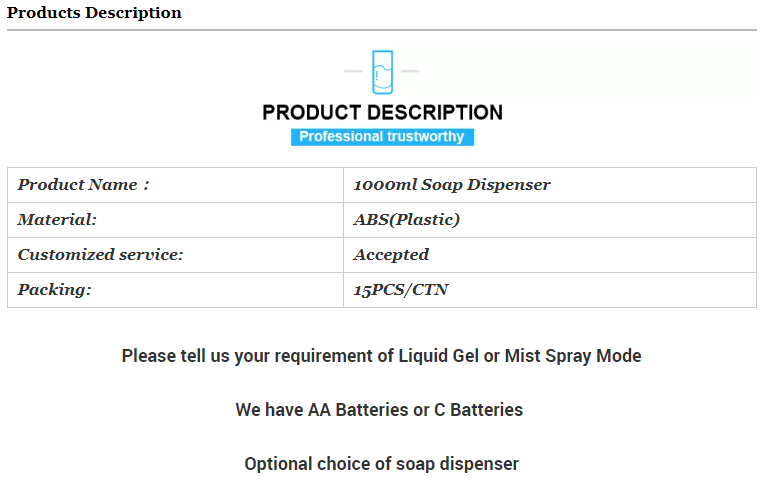
Task: Select the 1000ml Soap Dispenser cell
Action: click(550, 185)
